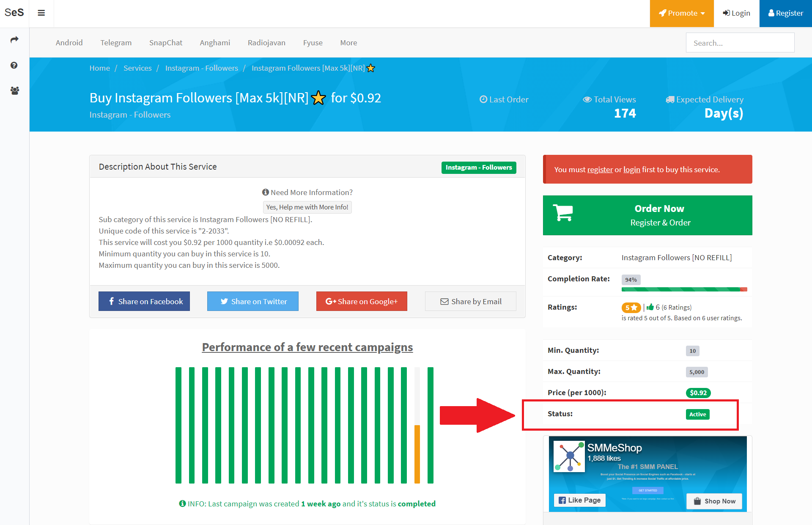The height and width of the screenshot is (525, 812).
Task: Select the Telegram navigation item
Action: pyautogui.click(x=116, y=43)
